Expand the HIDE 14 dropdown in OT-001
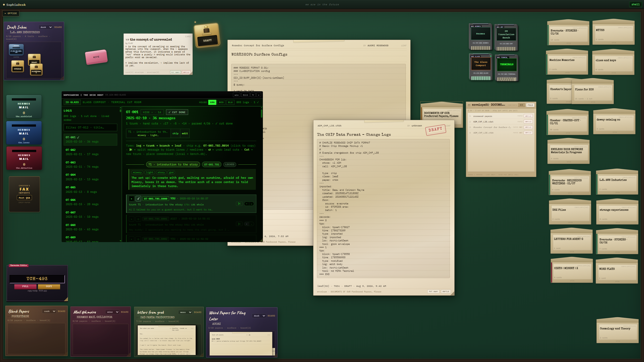644x362 pixels. click(152, 112)
